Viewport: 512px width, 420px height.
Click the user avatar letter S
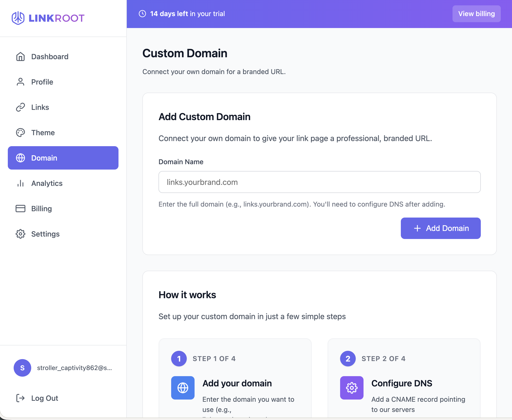[22, 368]
